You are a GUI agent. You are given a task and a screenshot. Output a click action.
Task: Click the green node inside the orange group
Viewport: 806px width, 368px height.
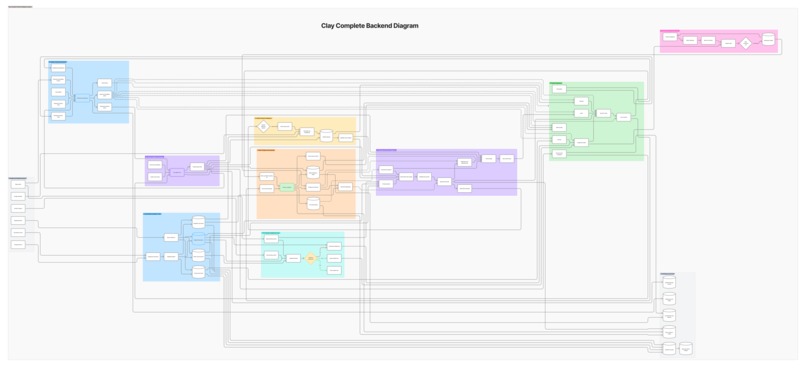[286, 188]
